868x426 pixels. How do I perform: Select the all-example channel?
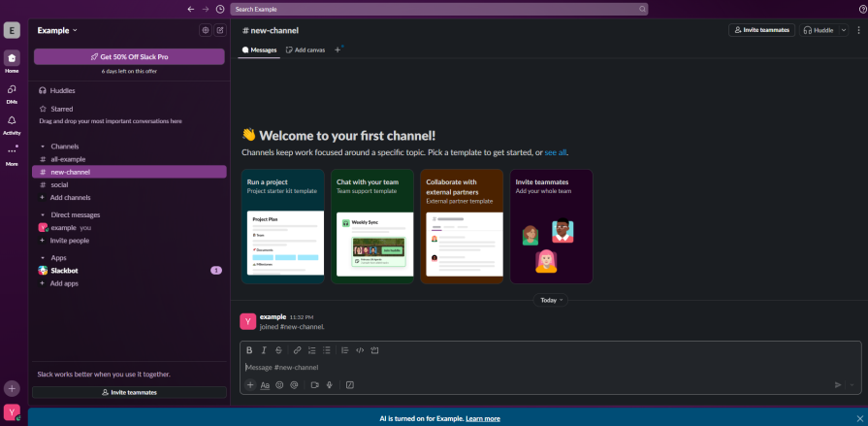130,159
